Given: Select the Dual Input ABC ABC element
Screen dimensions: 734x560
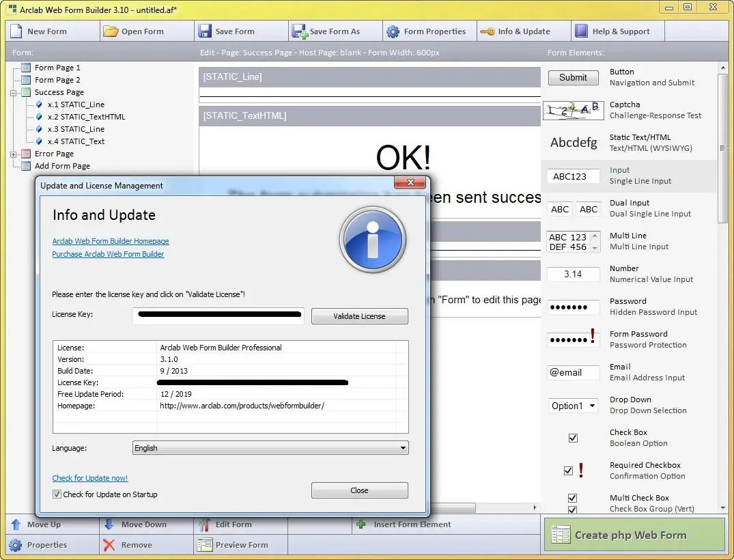Looking at the screenshot, I should pos(574,209).
